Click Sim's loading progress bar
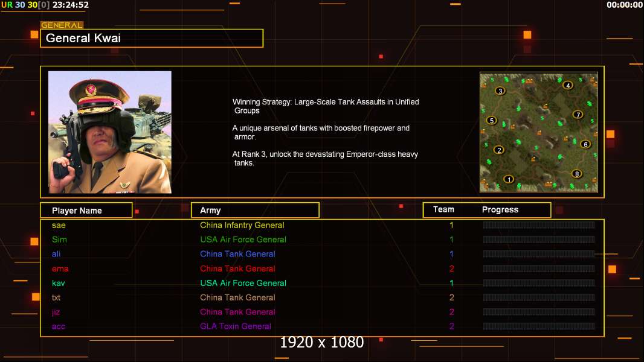Image resolution: width=644 pixels, height=362 pixels. tap(539, 240)
